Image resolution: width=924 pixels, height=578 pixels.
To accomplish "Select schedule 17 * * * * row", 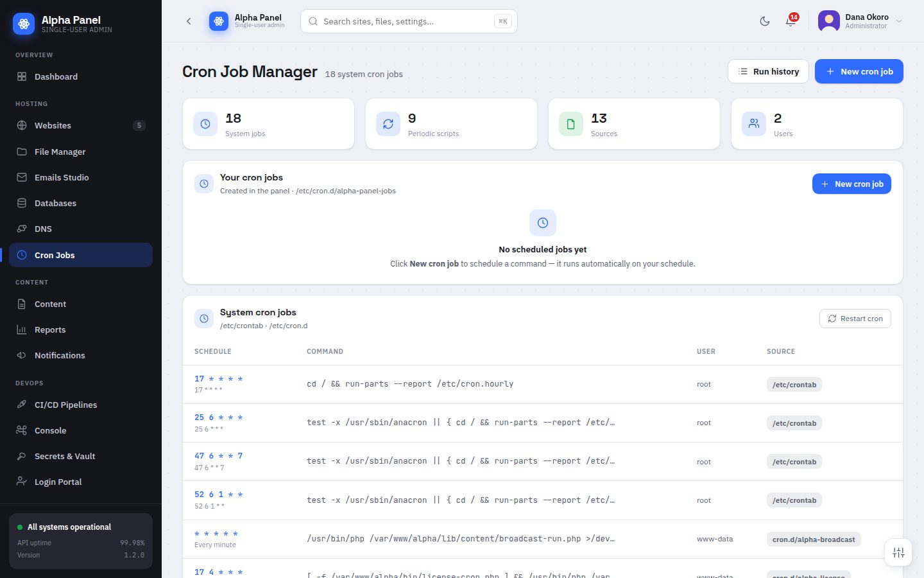I will (x=542, y=384).
